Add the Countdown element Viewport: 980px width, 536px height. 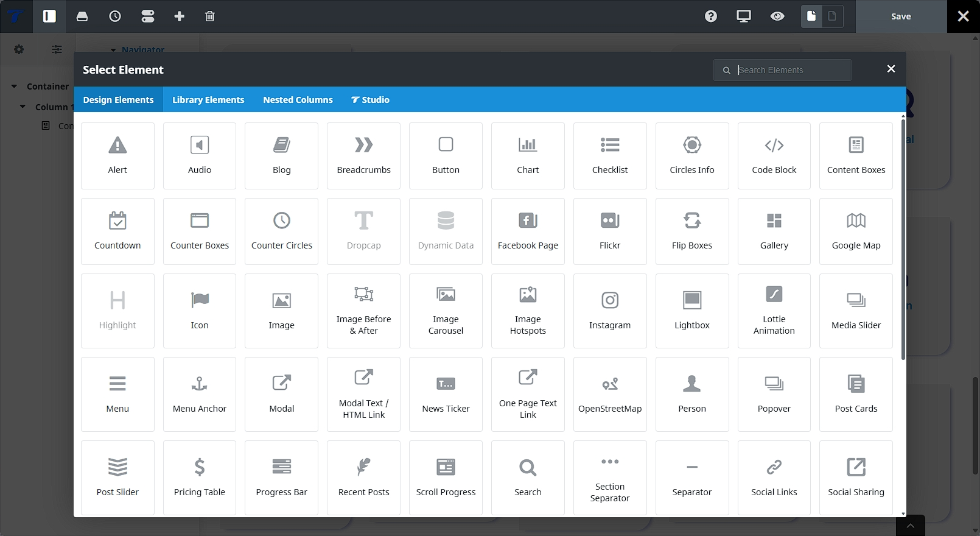[x=117, y=231]
